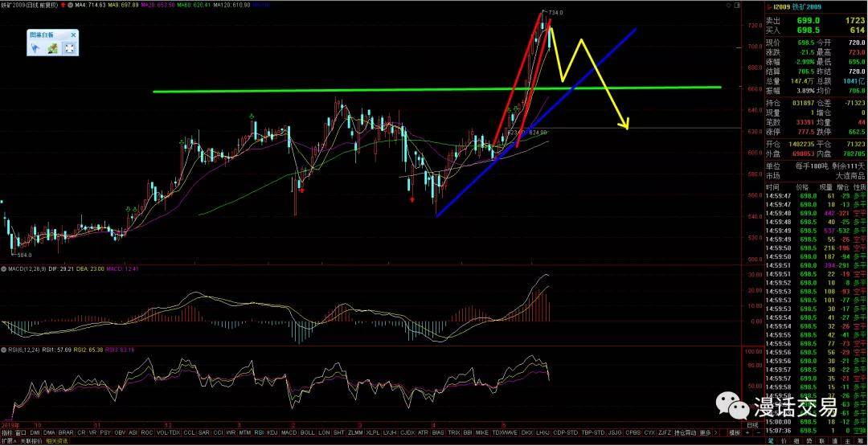The width and height of the screenshot is (868, 446).
Task: Select the DKX indicator tab
Action: point(527,432)
